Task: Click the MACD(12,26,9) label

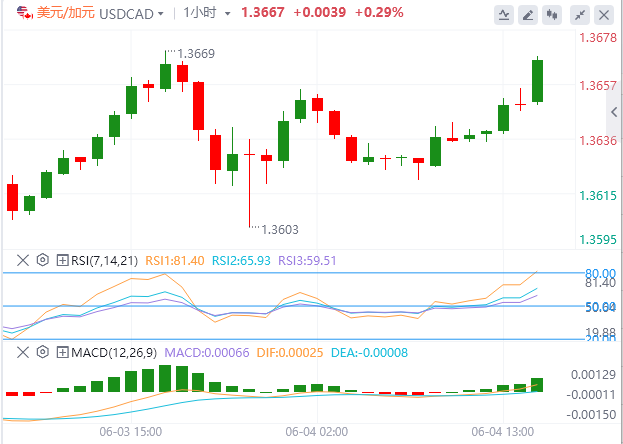Action: click(114, 352)
